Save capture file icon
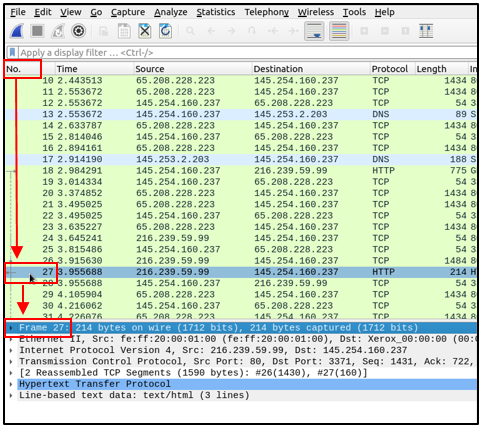This screenshot has width=481, height=427. click(124, 31)
